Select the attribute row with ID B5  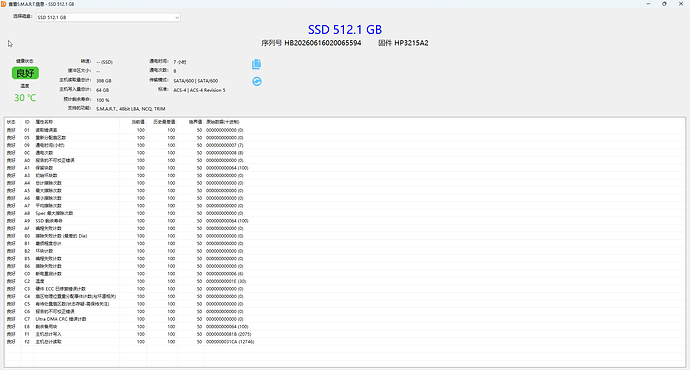tap(345, 259)
